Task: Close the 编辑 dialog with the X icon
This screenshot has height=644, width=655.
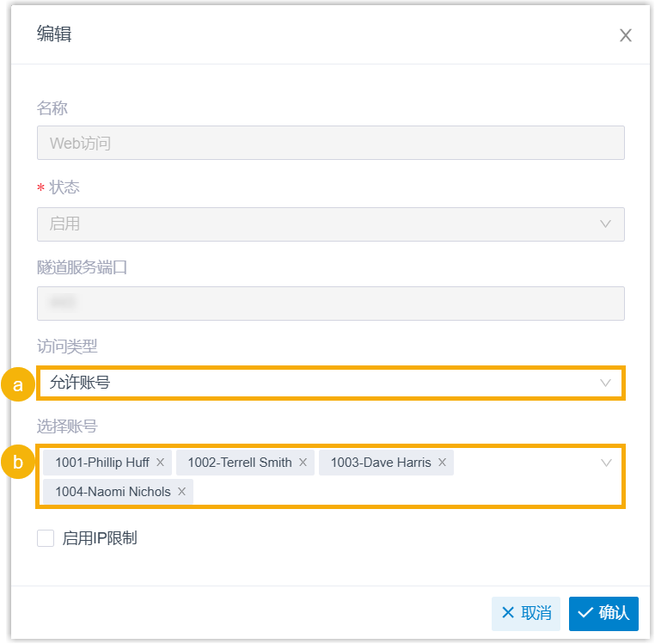Action: tap(626, 35)
